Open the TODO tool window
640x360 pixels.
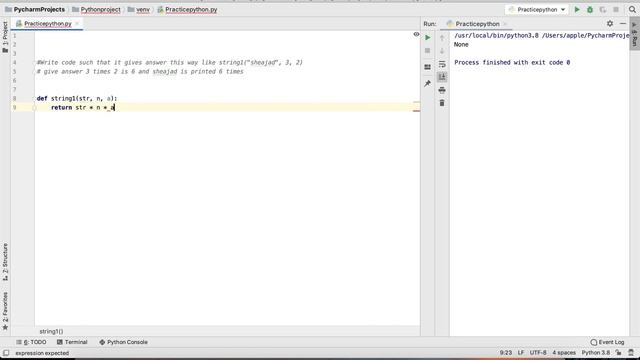coord(31,342)
